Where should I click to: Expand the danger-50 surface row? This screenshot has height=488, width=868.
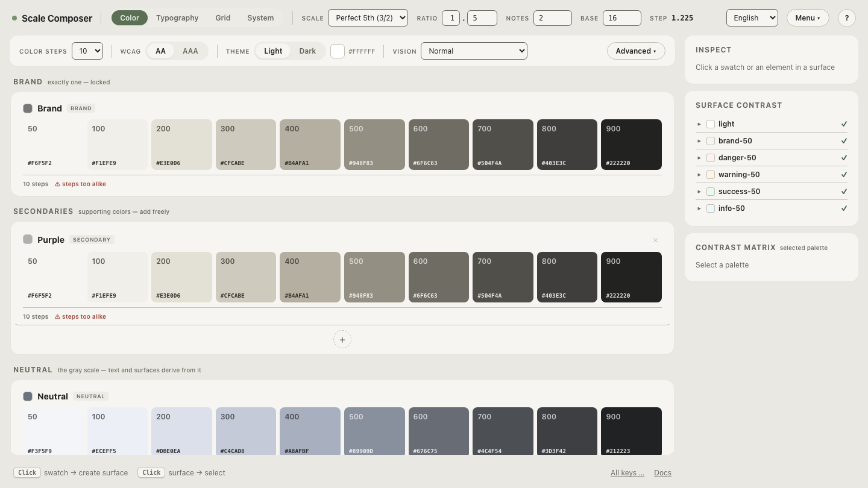pos(699,158)
